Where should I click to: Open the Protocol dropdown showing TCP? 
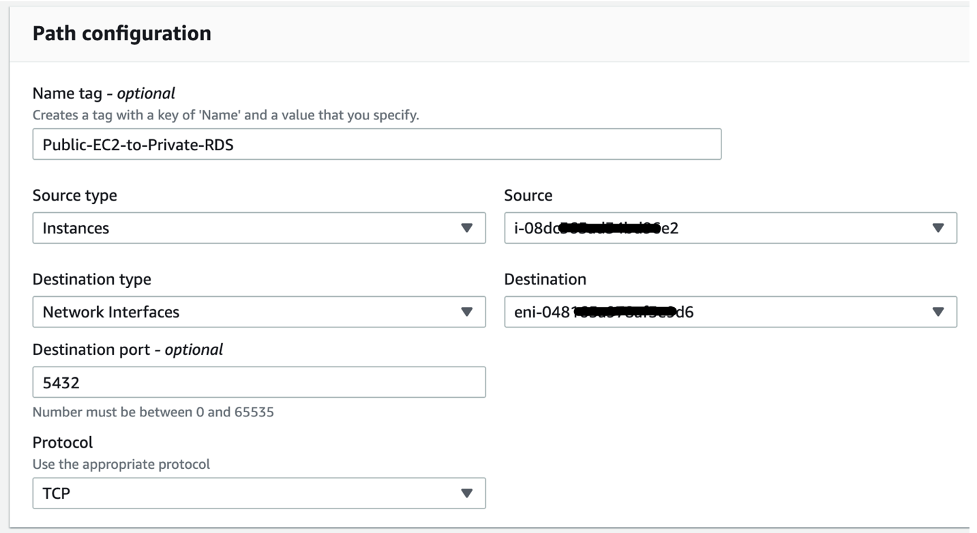click(x=245, y=492)
